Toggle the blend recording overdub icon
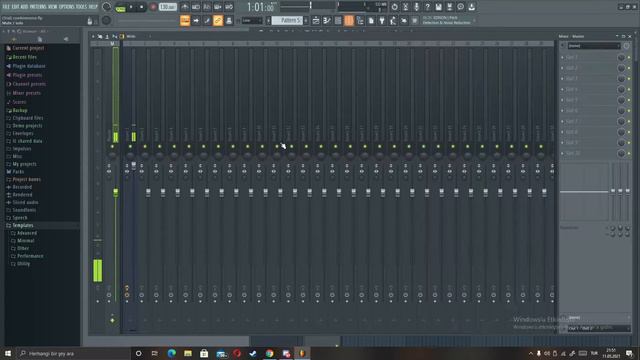Image resolution: width=640 pixels, height=360 pixels. pyautogui.click(x=218, y=7)
